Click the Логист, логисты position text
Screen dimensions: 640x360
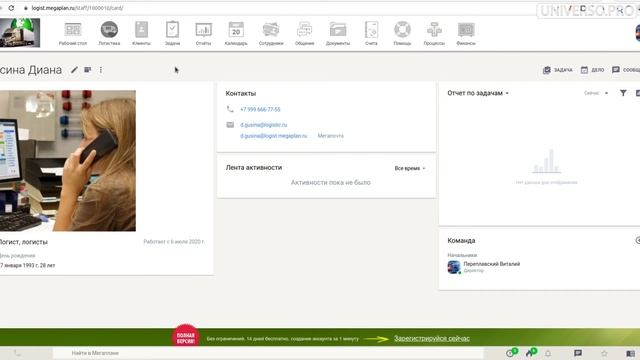pos(24,242)
